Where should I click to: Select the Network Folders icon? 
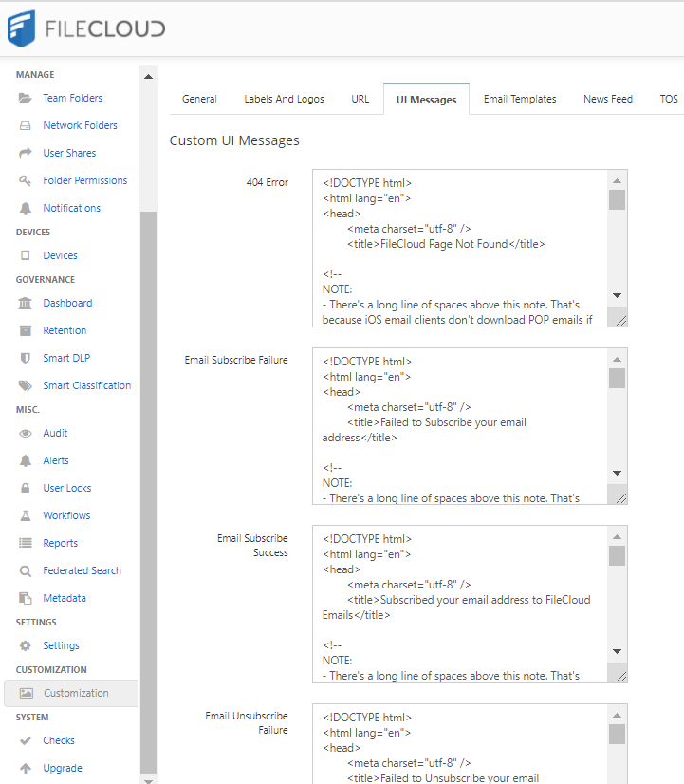(x=27, y=125)
